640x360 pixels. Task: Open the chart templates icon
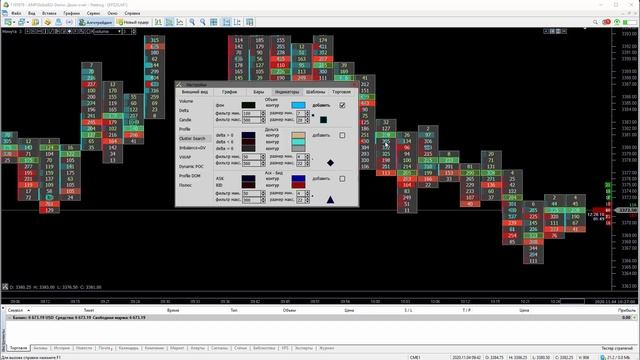[x=250, y=22]
